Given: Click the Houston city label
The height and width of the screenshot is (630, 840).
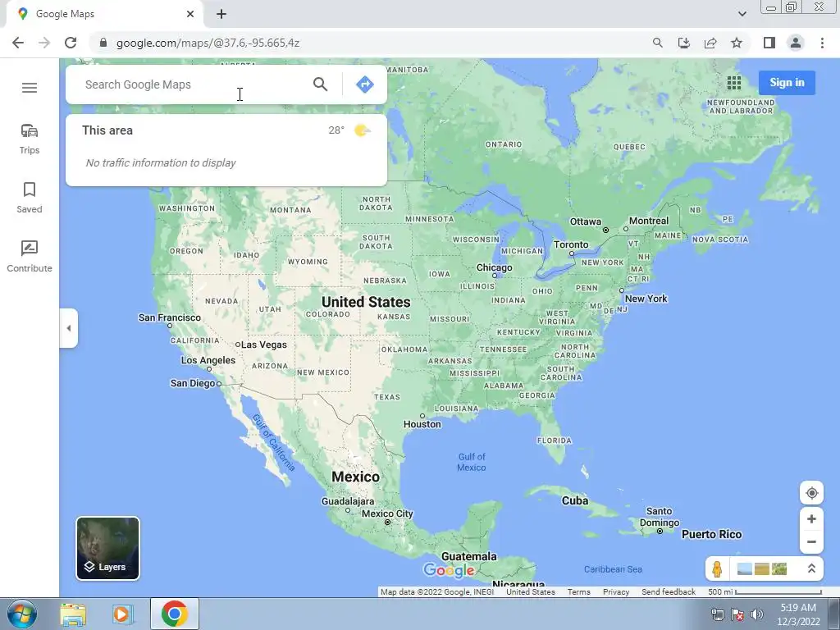Looking at the screenshot, I should 422,424.
